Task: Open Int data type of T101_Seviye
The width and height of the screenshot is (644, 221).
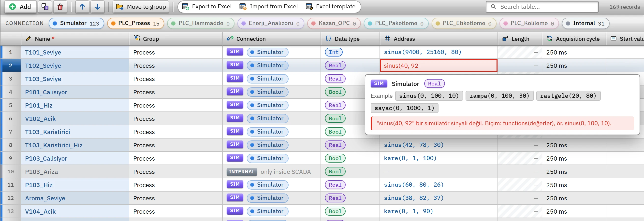Action: [x=334, y=52]
